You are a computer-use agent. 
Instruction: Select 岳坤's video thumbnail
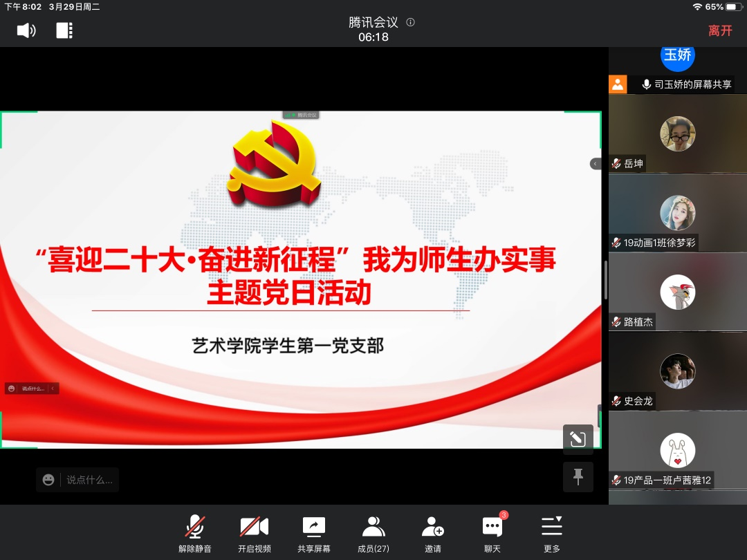[x=677, y=133]
